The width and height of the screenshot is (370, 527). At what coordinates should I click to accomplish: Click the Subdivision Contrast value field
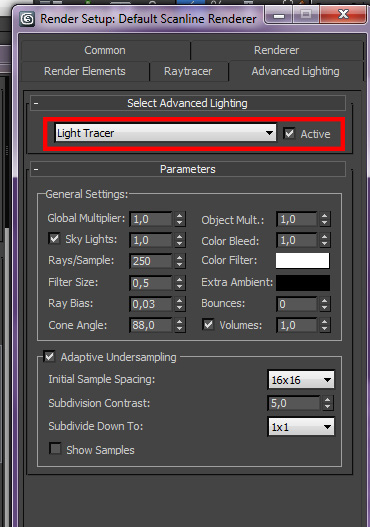[x=294, y=403]
